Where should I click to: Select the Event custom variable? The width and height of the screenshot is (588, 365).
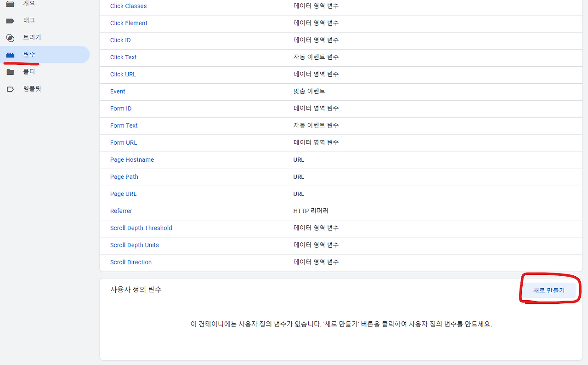[x=118, y=91]
